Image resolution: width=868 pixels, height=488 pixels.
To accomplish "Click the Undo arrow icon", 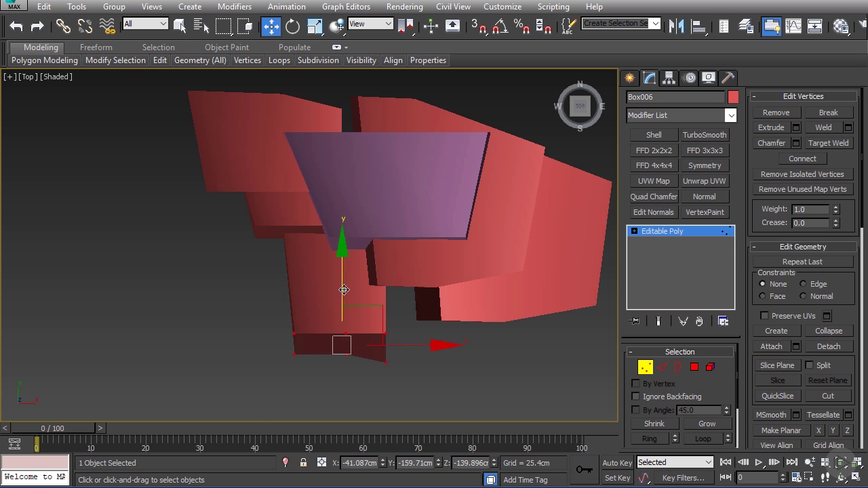I will click(x=16, y=26).
